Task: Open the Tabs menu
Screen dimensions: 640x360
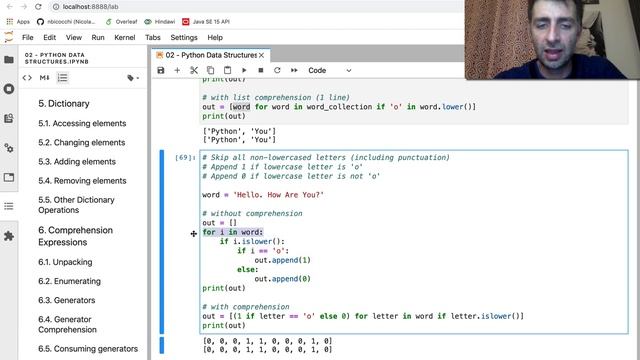Action: [x=153, y=37]
